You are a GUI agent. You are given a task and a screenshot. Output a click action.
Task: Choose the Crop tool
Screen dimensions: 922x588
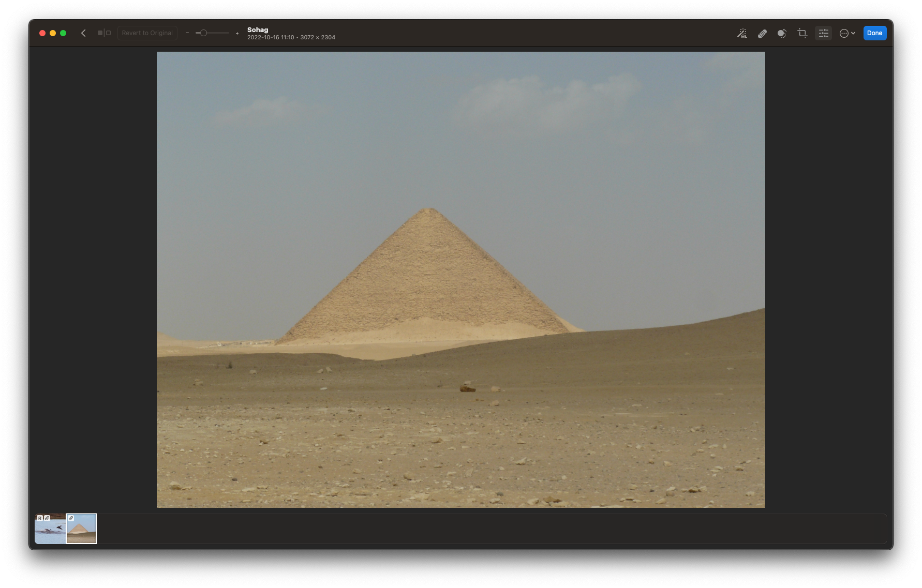[x=802, y=33]
